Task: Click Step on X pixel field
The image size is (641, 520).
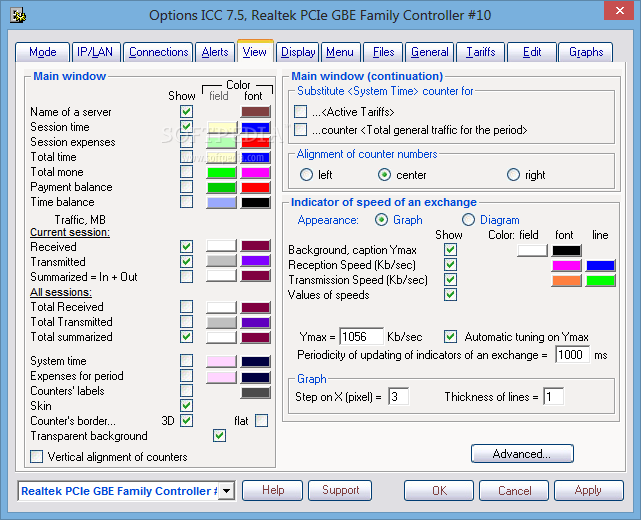Action: point(399,397)
